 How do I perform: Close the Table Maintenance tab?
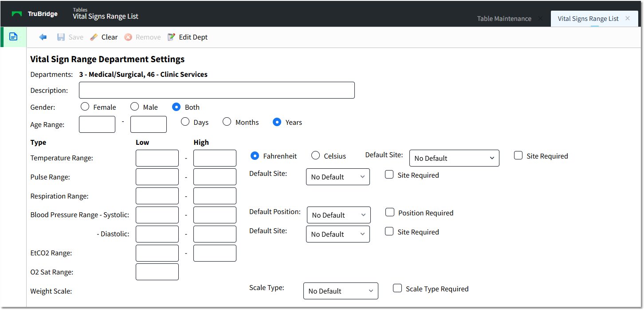click(540, 19)
